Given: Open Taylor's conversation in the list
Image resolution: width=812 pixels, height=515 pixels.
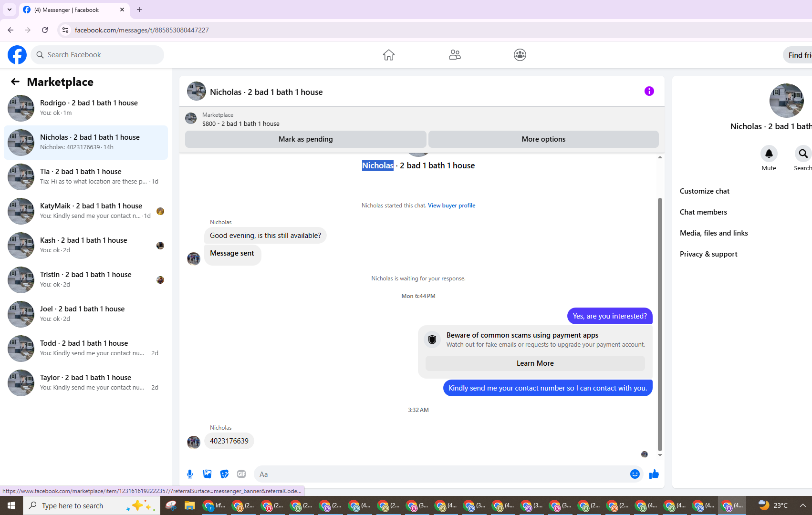Looking at the screenshot, I should (86, 382).
